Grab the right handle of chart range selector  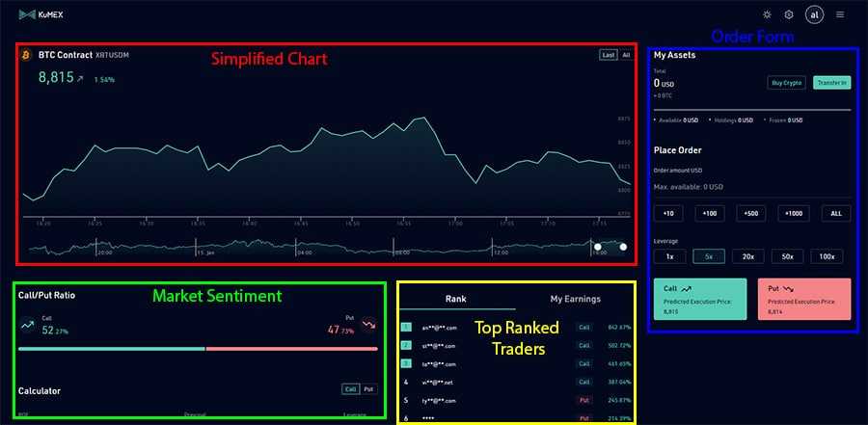tap(623, 247)
